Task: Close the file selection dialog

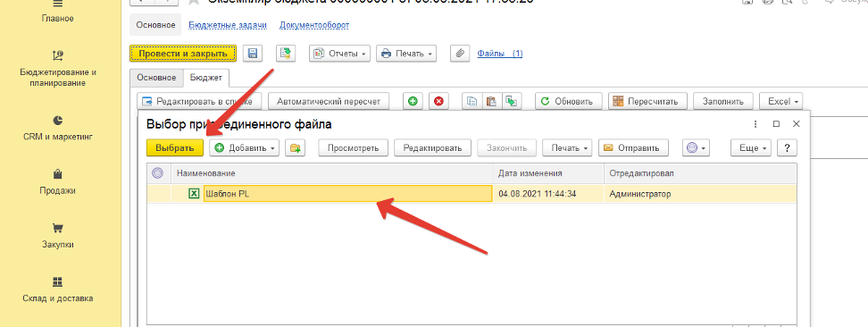Action: click(x=796, y=124)
